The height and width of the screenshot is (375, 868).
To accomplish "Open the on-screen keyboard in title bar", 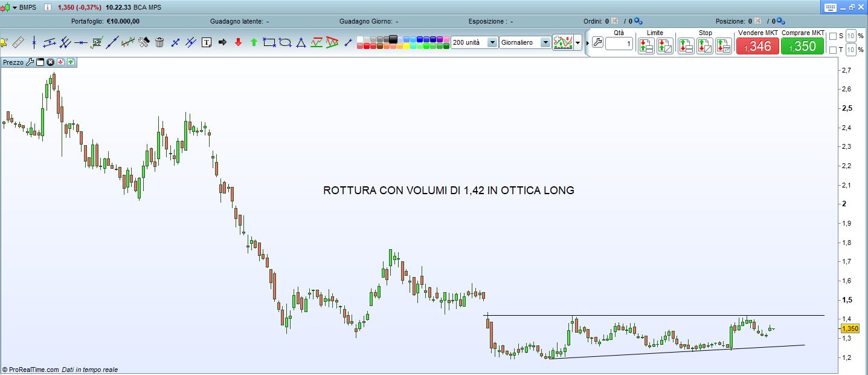I will pyautogui.click(x=829, y=7).
